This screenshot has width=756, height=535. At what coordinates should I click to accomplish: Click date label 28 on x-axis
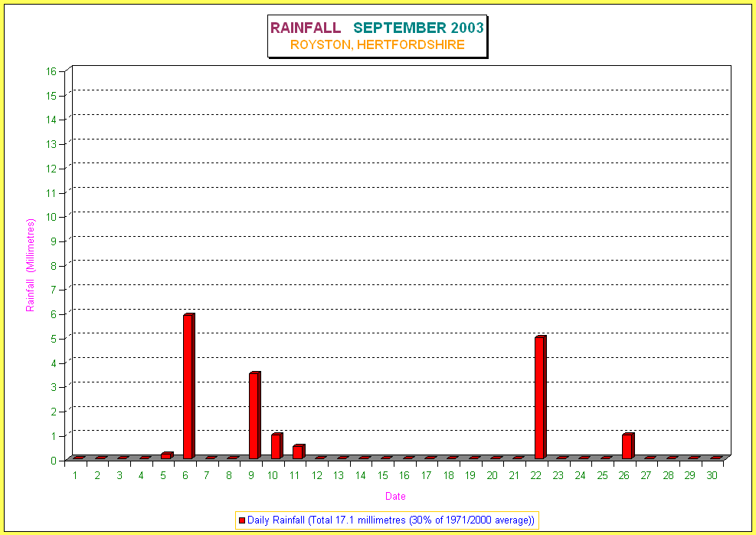click(x=668, y=476)
